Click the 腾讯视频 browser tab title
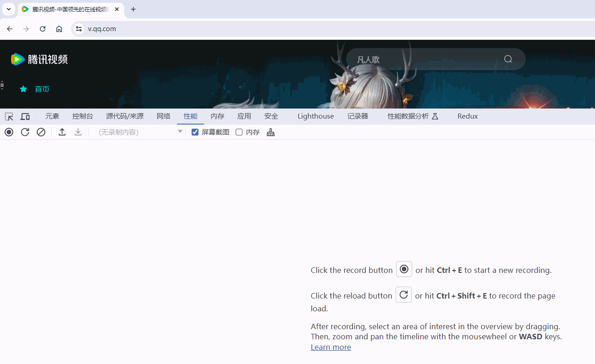The width and height of the screenshot is (595, 364). [71, 9]
